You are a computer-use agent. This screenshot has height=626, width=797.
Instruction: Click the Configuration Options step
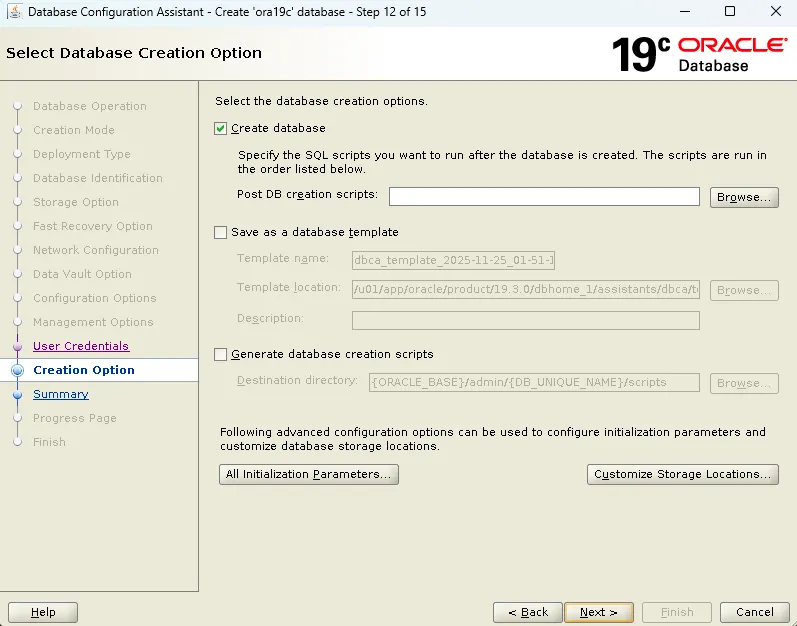(95, 298)
